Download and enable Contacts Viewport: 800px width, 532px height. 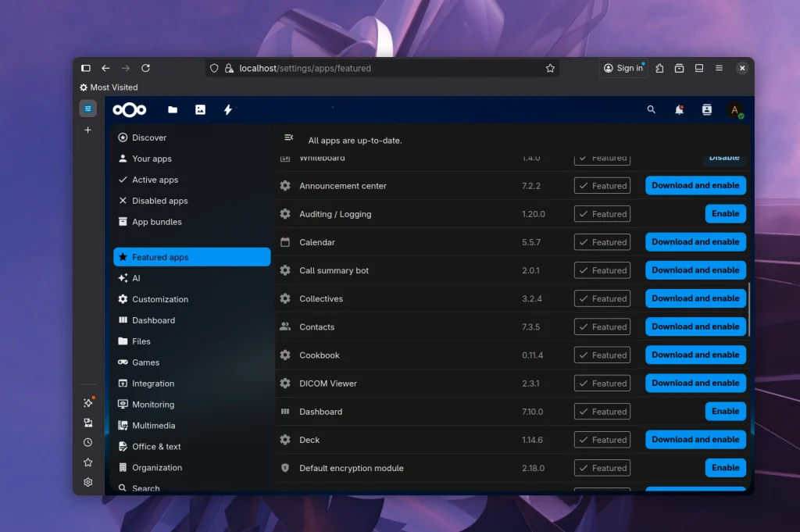click(x=695, y=327)
